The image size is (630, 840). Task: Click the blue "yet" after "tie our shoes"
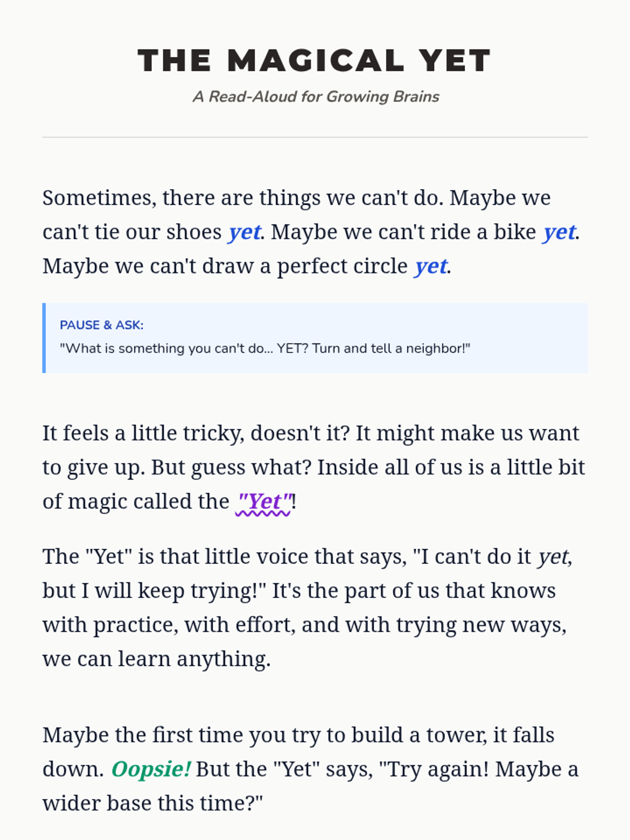point(244,232)
